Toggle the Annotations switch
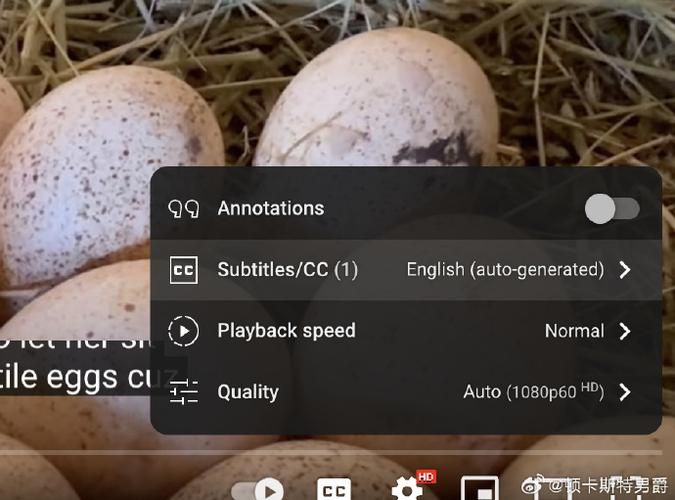 (x=612, y=209)
